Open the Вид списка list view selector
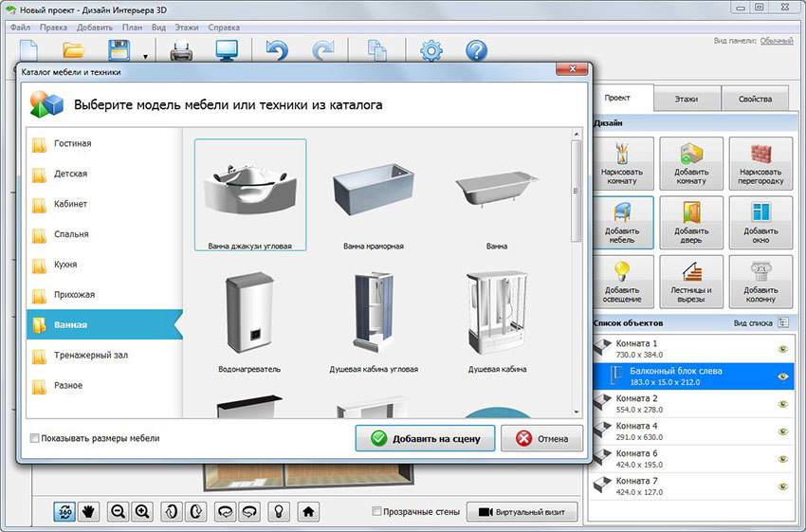Viewport: 806px width, 532px height. [782, 322]
